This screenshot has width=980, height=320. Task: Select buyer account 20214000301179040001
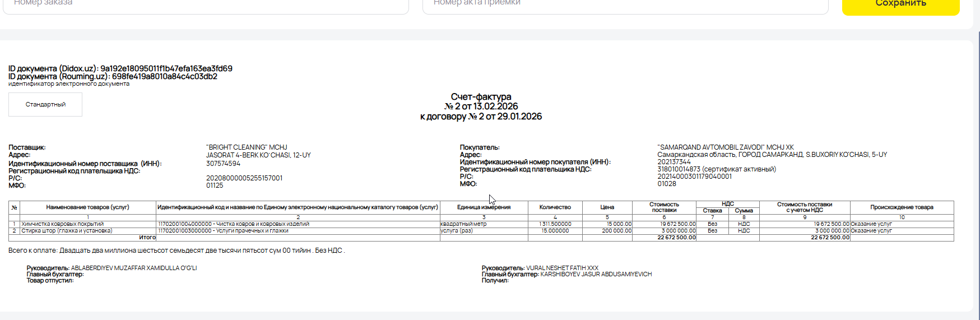point(694,177)
